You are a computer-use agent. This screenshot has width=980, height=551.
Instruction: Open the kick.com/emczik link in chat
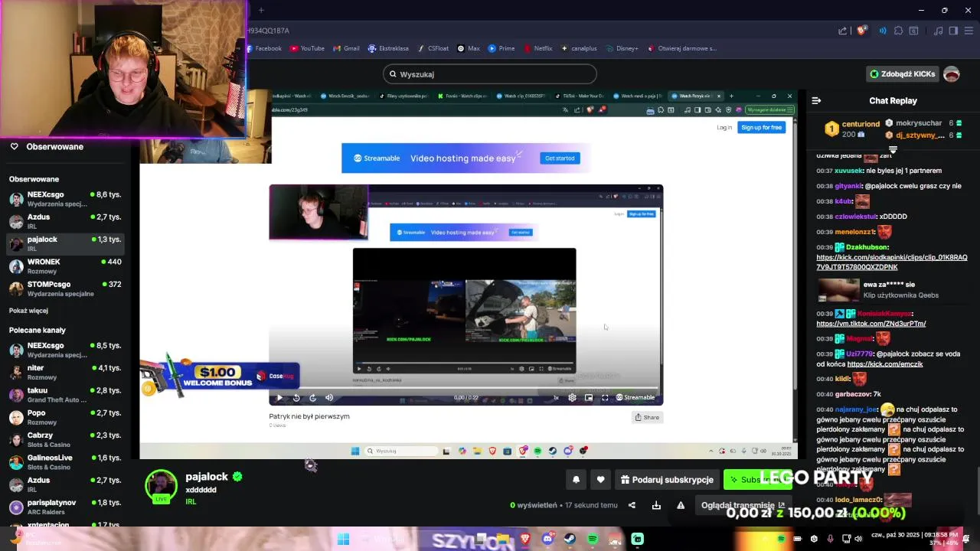[x=885, y=364]
